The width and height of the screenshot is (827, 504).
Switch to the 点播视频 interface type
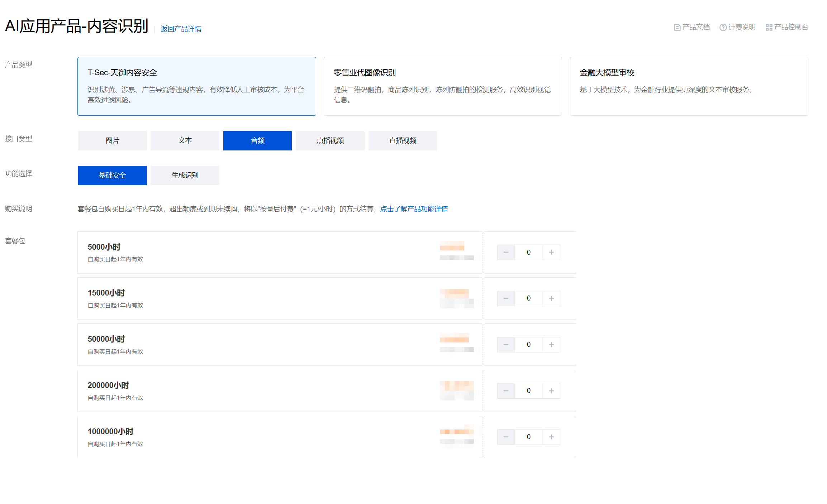[330, 141]
